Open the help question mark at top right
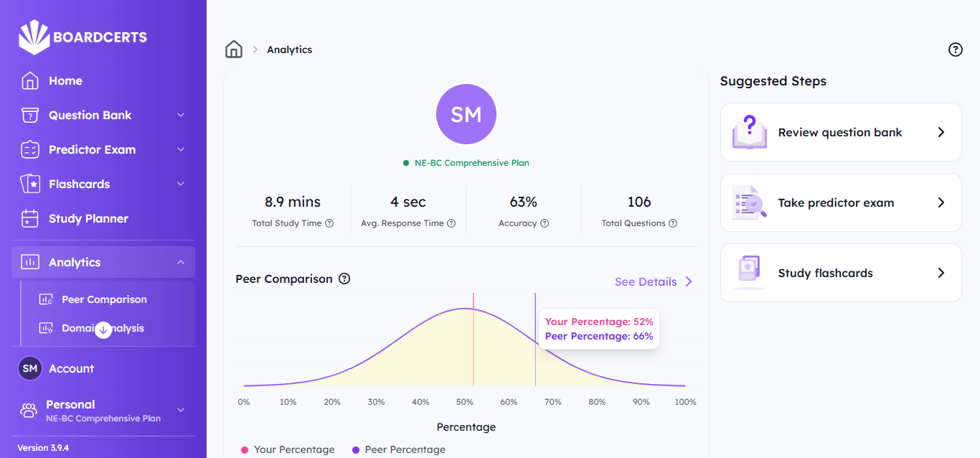980x458 pixels. coord(955,50)
